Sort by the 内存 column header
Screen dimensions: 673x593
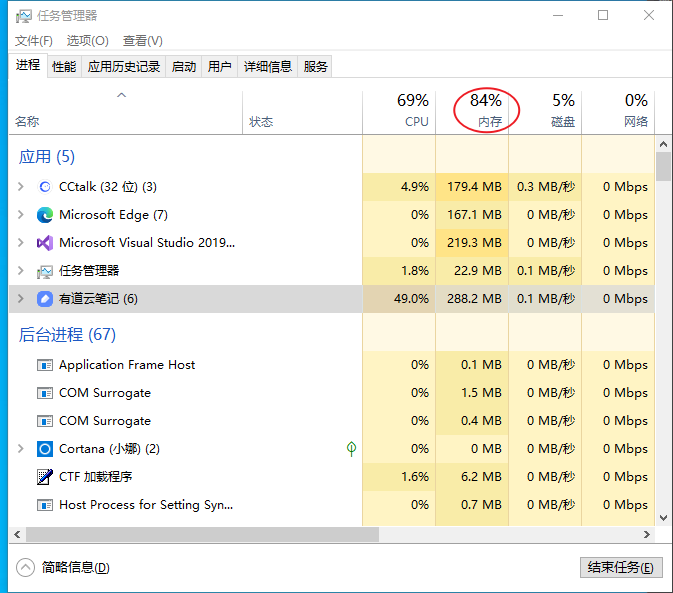point(472,113)
